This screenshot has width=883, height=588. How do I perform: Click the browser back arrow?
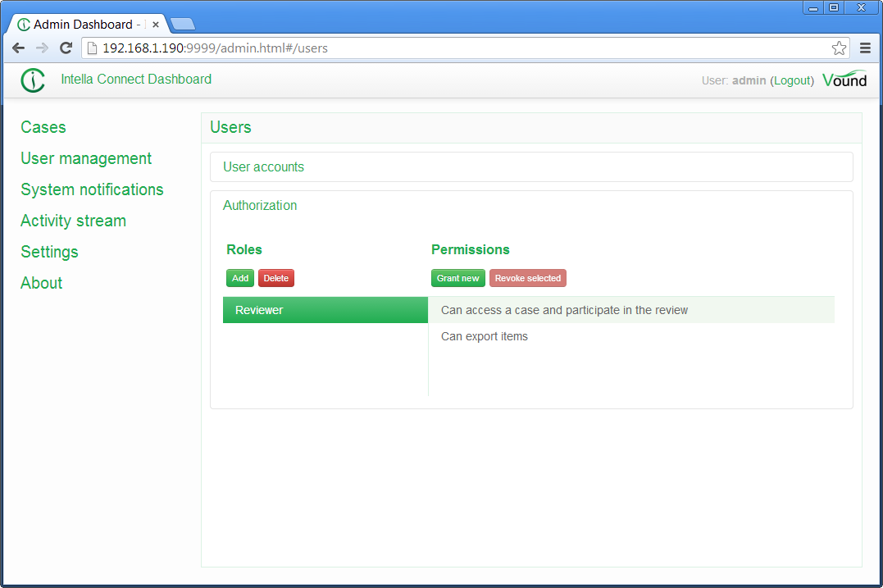18,48
